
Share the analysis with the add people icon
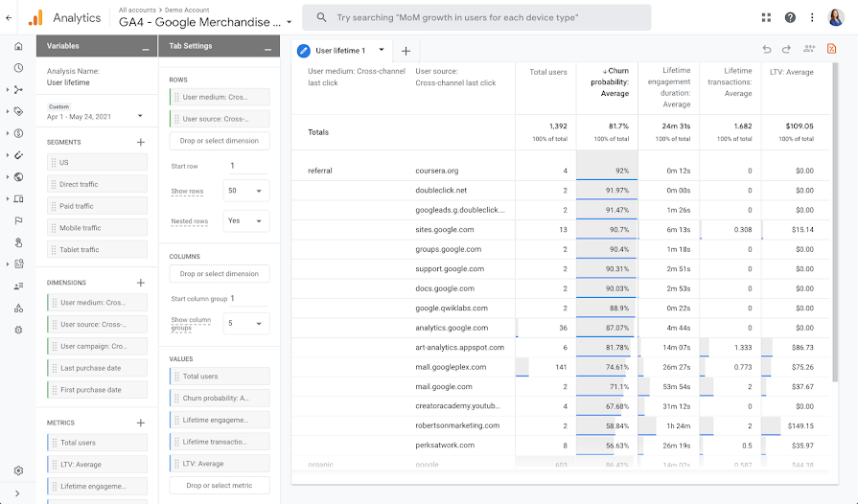tap(809, 49)
